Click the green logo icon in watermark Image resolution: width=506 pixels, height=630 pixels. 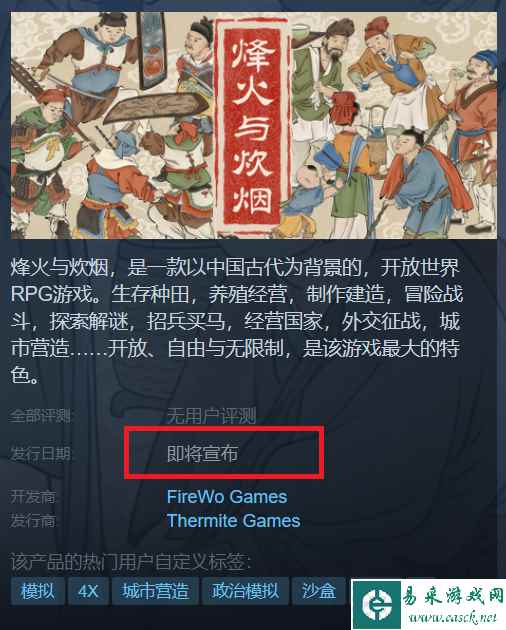coord(377,604)
